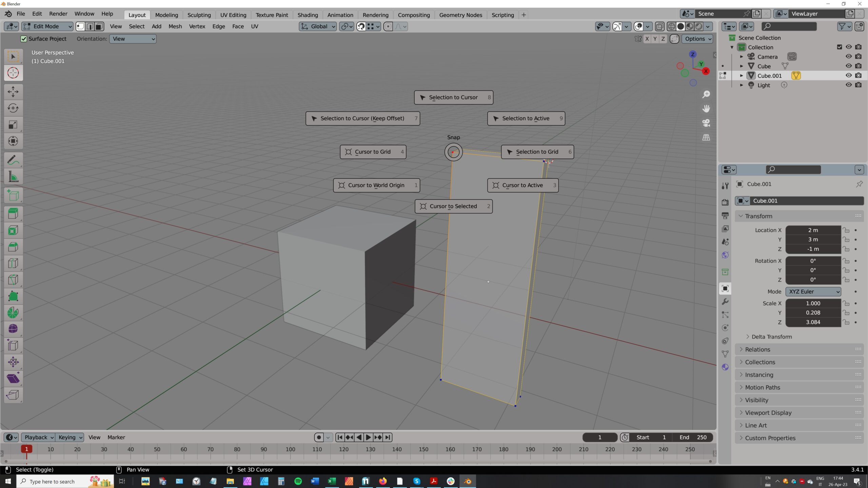Select the Annotate pencil tool

click(13, 160)
